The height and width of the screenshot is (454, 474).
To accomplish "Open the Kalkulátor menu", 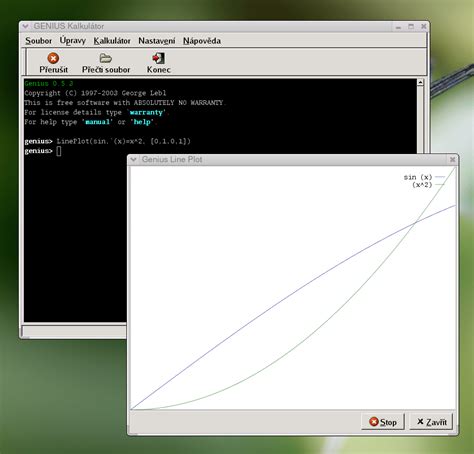I will [112, 41].
